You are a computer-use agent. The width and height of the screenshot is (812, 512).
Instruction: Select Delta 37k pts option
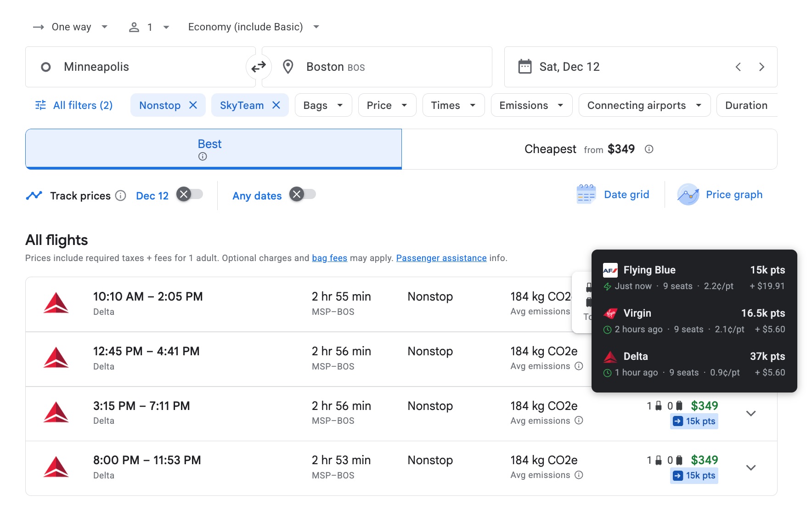click(x=694, y=364)
